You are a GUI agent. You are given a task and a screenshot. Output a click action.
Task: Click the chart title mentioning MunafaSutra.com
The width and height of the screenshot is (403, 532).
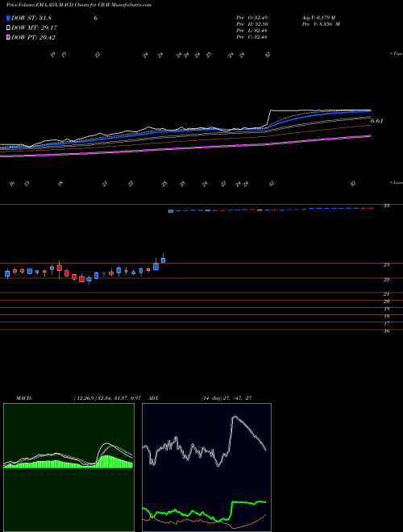click(79, 5)
